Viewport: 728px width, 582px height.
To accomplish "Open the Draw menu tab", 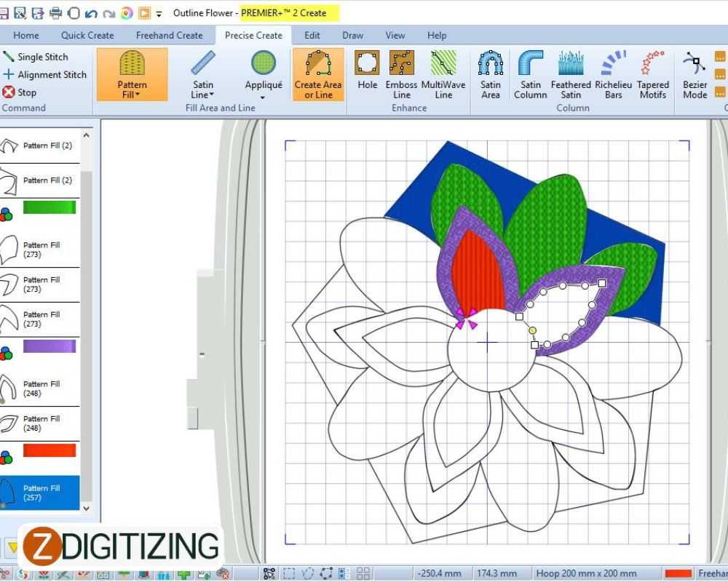I will (x=352, y=35).
